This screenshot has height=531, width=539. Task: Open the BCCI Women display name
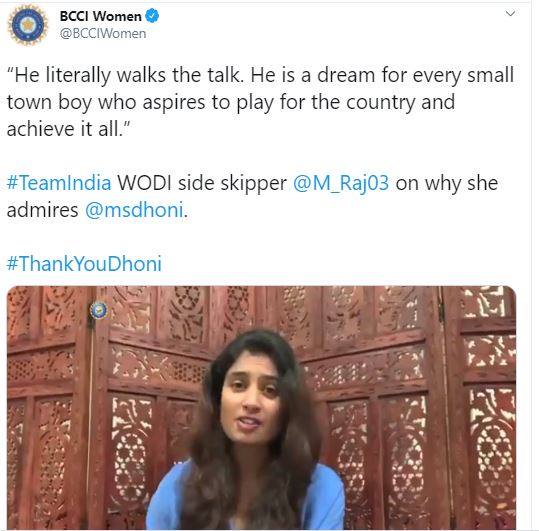pos(100,16)
